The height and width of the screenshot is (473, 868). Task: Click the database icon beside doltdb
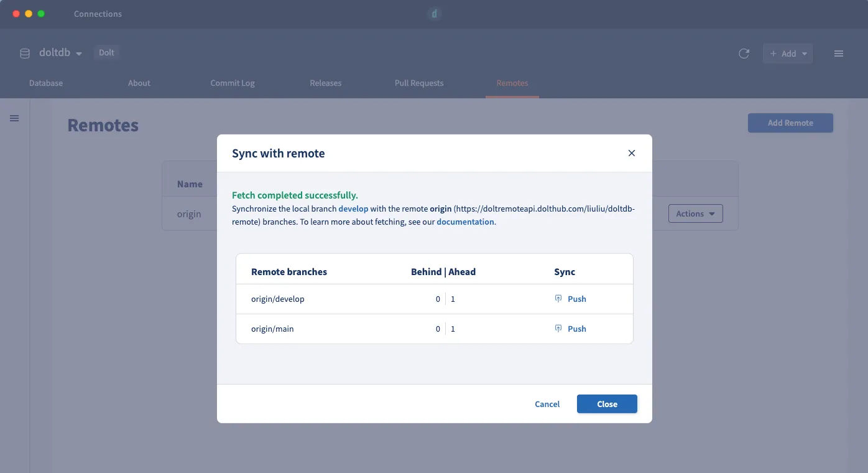25,54
